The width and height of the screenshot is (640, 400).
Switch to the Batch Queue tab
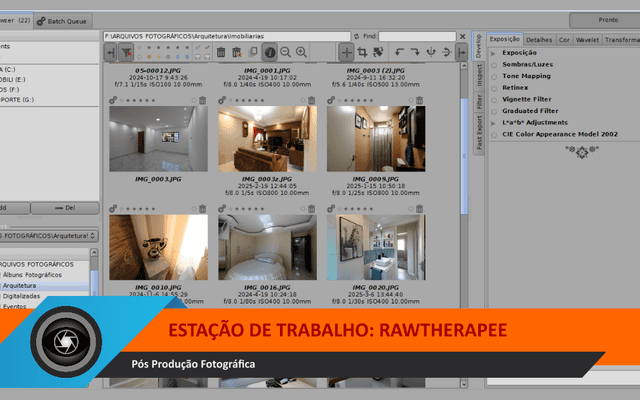[62, 21]
